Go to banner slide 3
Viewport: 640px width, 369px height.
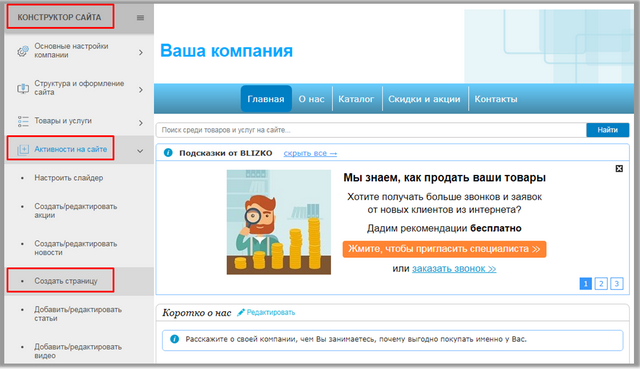617,283
